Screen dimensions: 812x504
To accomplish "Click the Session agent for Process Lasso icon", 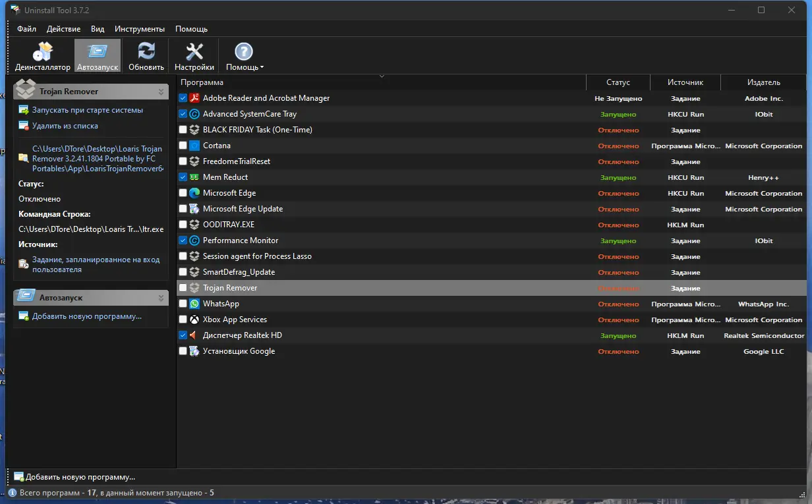I will click(x=194, y=256).
